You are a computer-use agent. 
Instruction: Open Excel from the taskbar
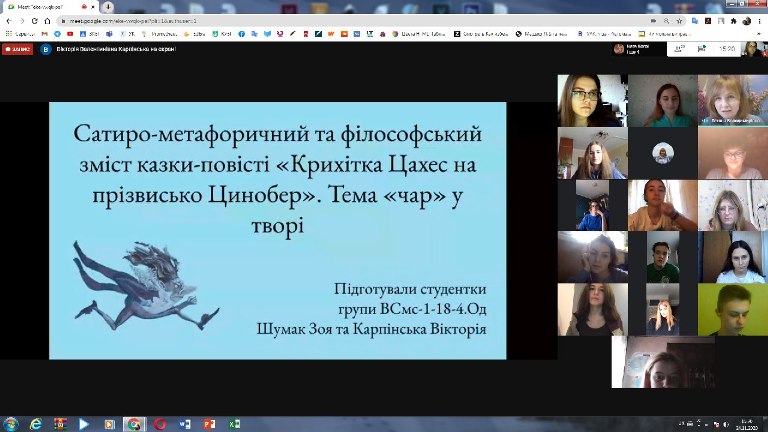(234, 424)
